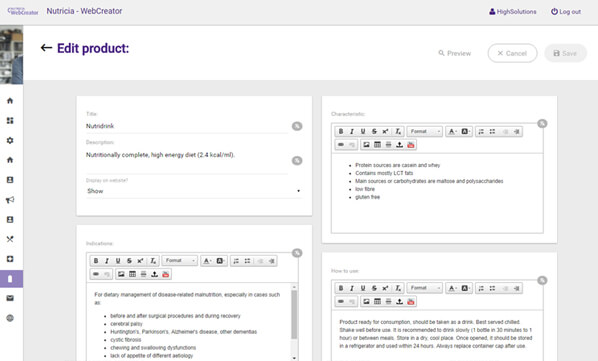Apply Italic in the Characteristic editor
Viewport: 598px width, 361px height.
pos(352,132)
